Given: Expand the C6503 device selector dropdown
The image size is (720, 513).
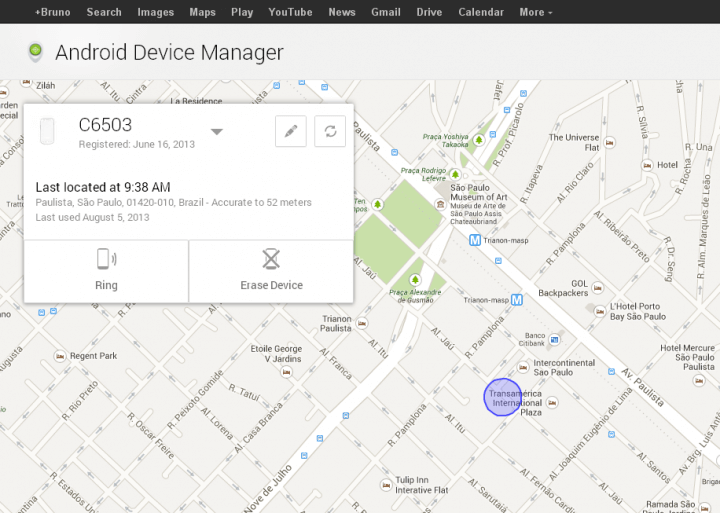Looking at the screenshot, I should coord(217,132).
